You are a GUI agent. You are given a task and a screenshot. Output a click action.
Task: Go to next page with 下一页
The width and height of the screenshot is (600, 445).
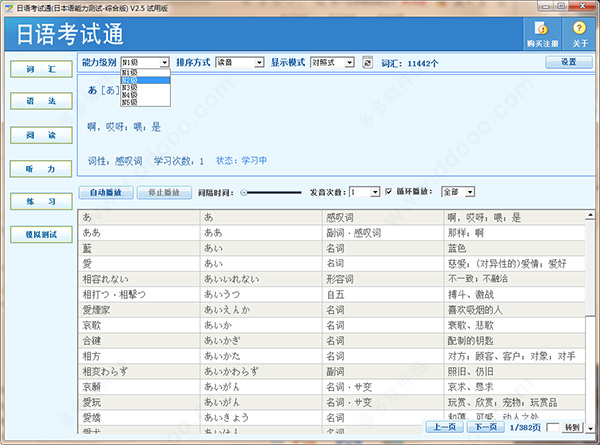tap(486, 427)
